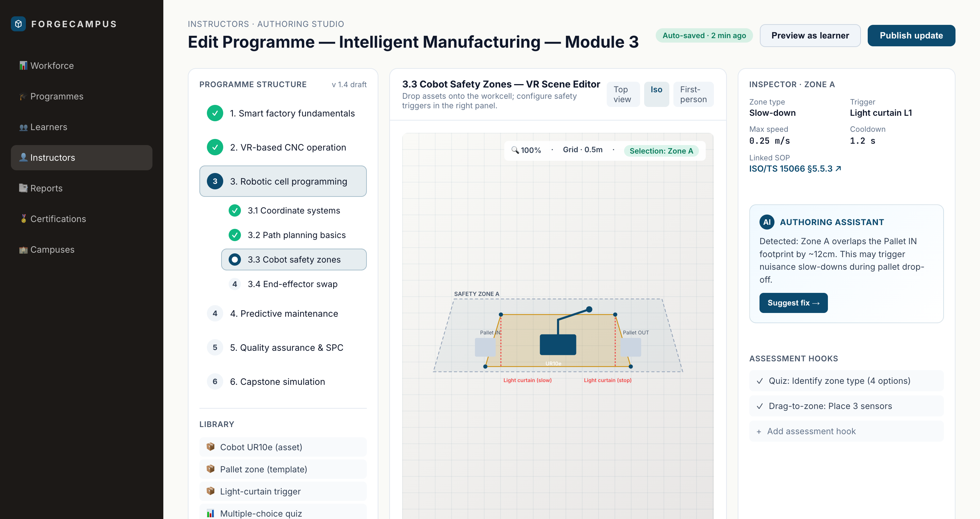Go to Programmes in the sidebar
This screenshot has width=980, height=519.
[81, 96]
